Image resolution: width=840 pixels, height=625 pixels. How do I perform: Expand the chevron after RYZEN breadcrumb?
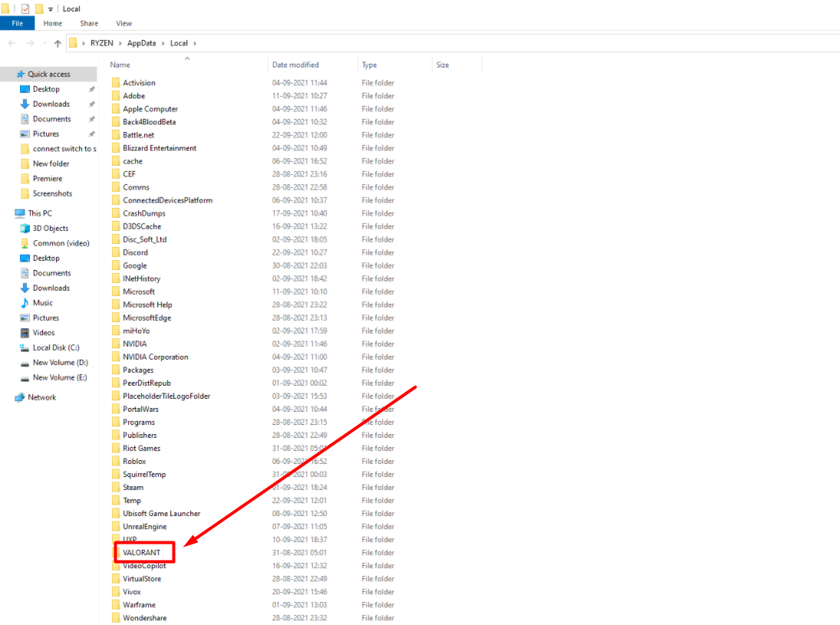(x=120, y=43)
